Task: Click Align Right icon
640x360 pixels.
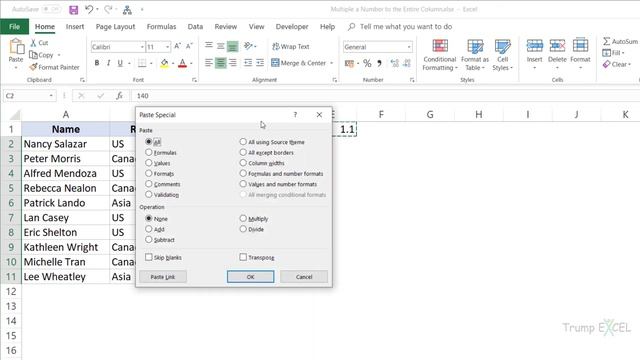Action: tap(233, 63)
